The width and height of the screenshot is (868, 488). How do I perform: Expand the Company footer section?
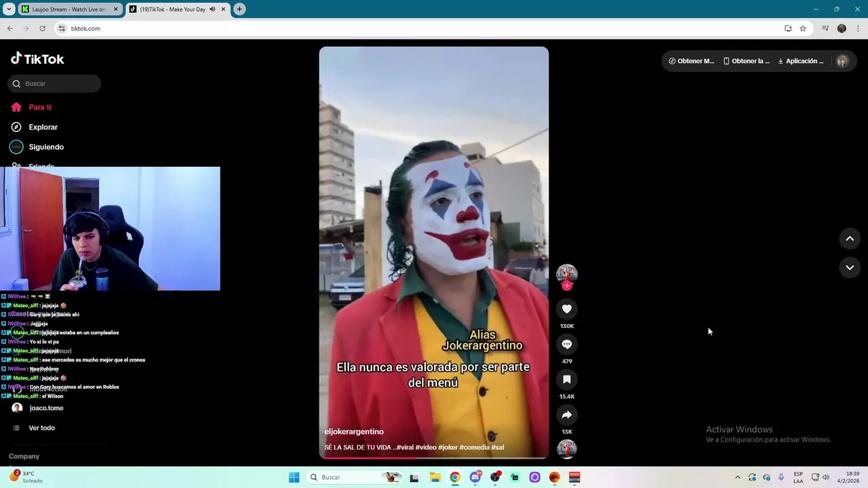coord(24,456)
